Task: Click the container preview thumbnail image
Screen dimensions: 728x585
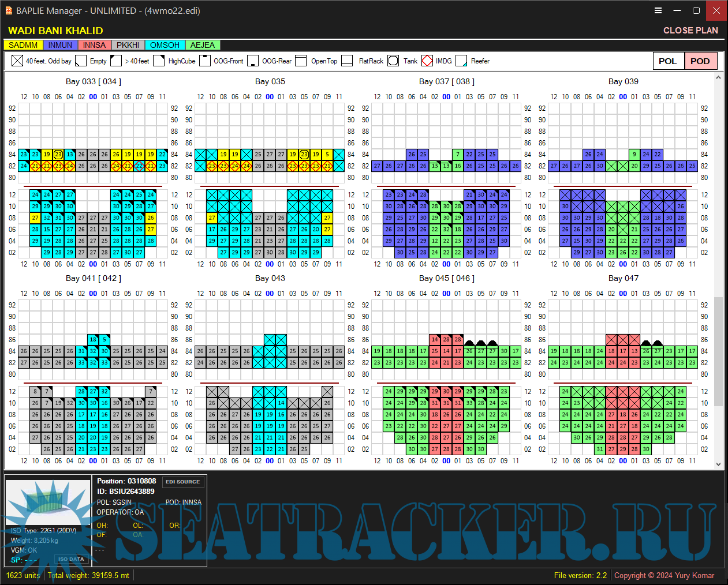Action: pyautogui.click(x=48, y=502)
